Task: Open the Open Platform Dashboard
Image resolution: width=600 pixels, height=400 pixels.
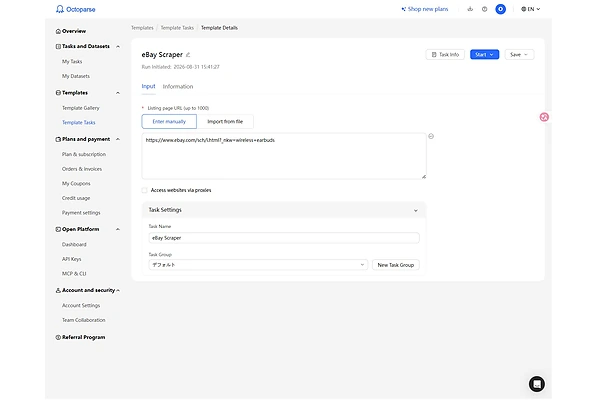Action: 74,244
